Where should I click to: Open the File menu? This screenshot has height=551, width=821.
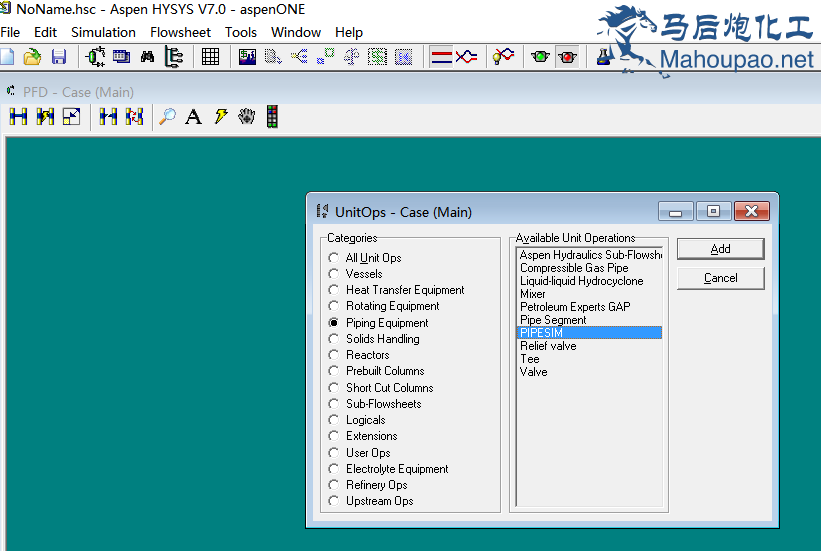click(x=10, y=32)
